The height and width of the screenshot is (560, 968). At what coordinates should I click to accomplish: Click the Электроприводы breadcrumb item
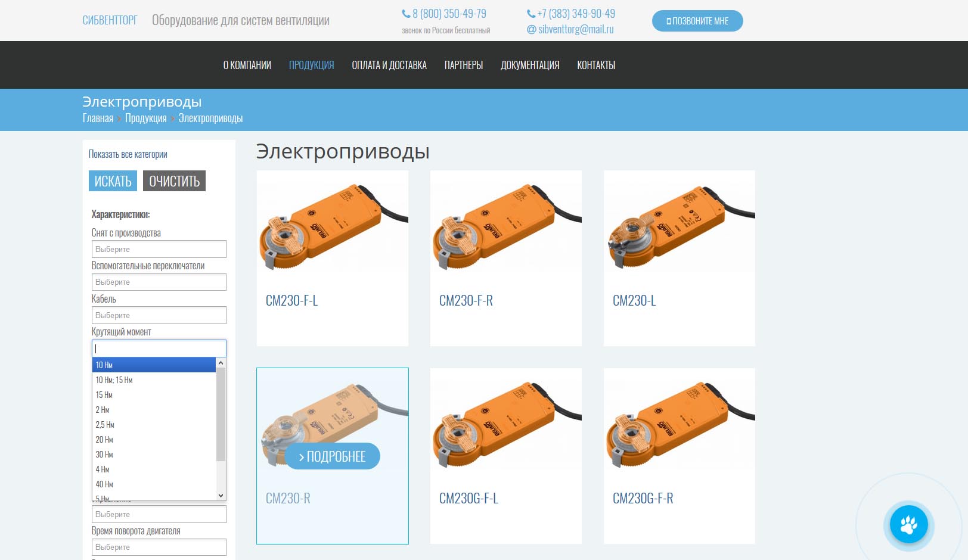[210, 118]
